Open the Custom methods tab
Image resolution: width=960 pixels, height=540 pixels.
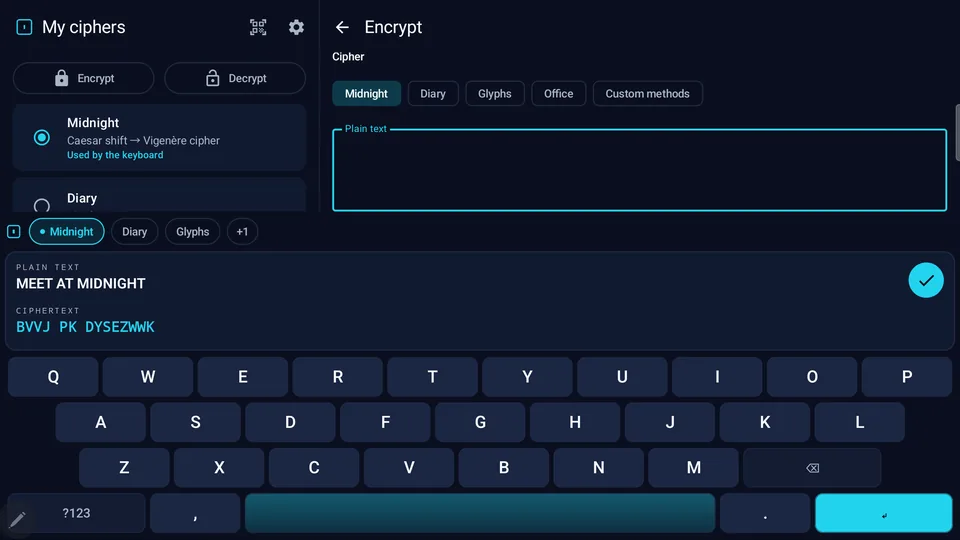click(647, 94)
